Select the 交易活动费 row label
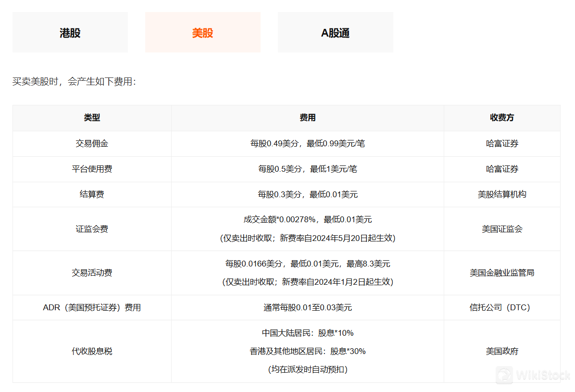 [91, 272]
